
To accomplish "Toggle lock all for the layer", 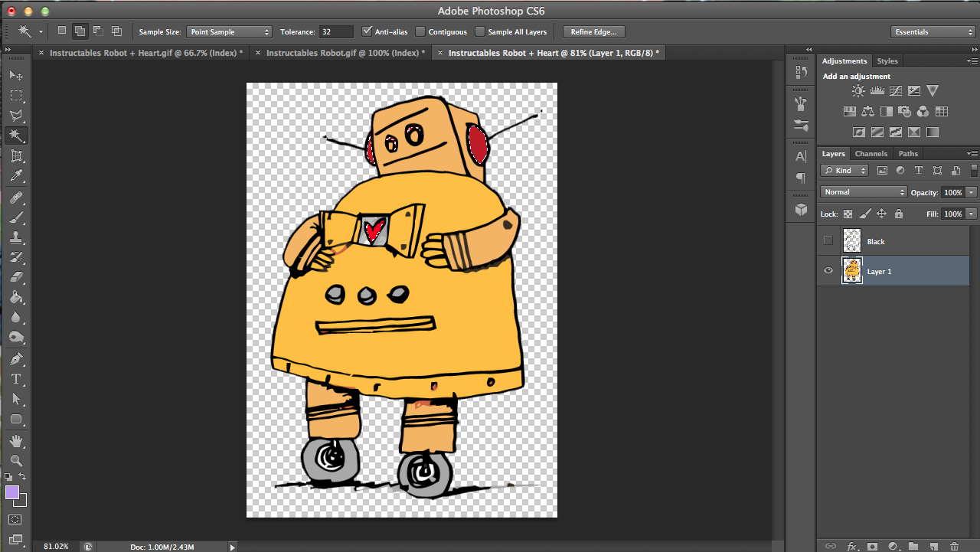I will (899, 214).
